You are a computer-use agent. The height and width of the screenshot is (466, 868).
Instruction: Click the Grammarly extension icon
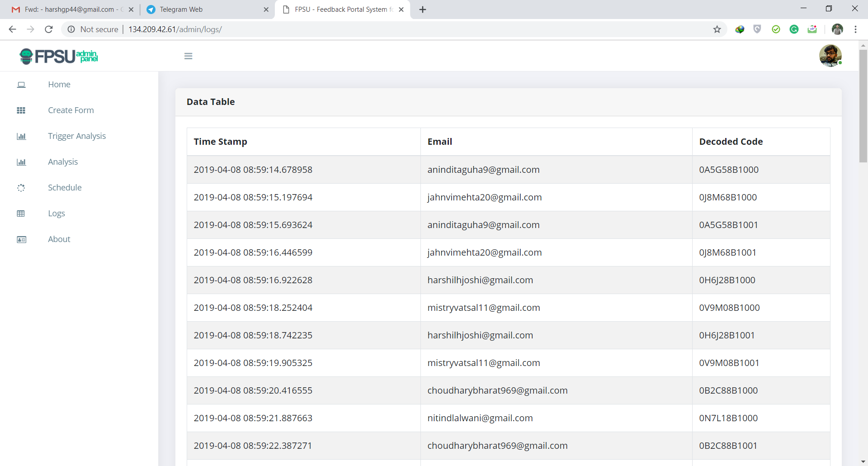[x=794, y=29]
